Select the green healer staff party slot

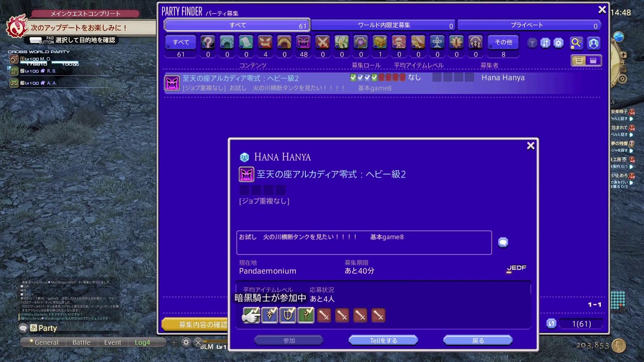pyautogui.click(x=306, y=315)
